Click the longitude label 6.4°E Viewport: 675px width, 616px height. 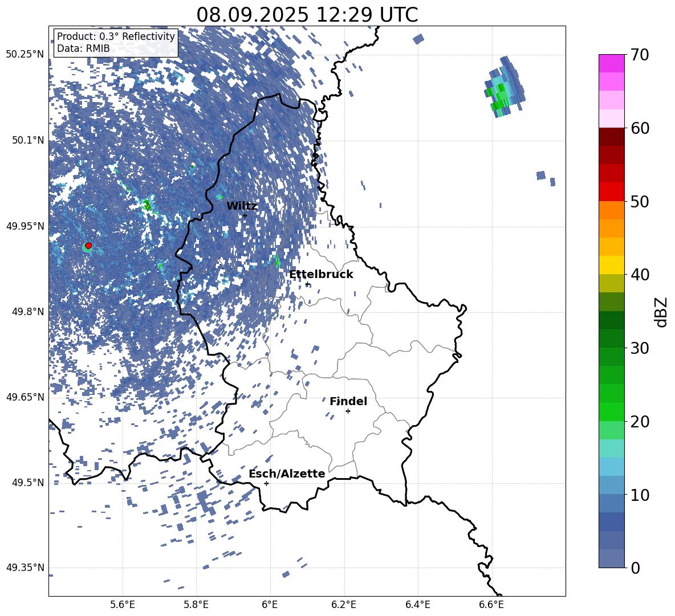[417, 605]
